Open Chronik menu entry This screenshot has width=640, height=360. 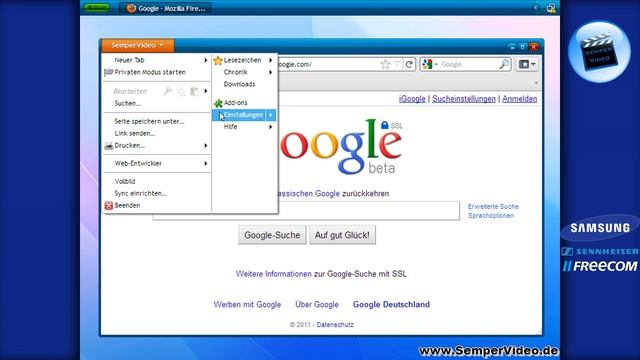[236, 72]
